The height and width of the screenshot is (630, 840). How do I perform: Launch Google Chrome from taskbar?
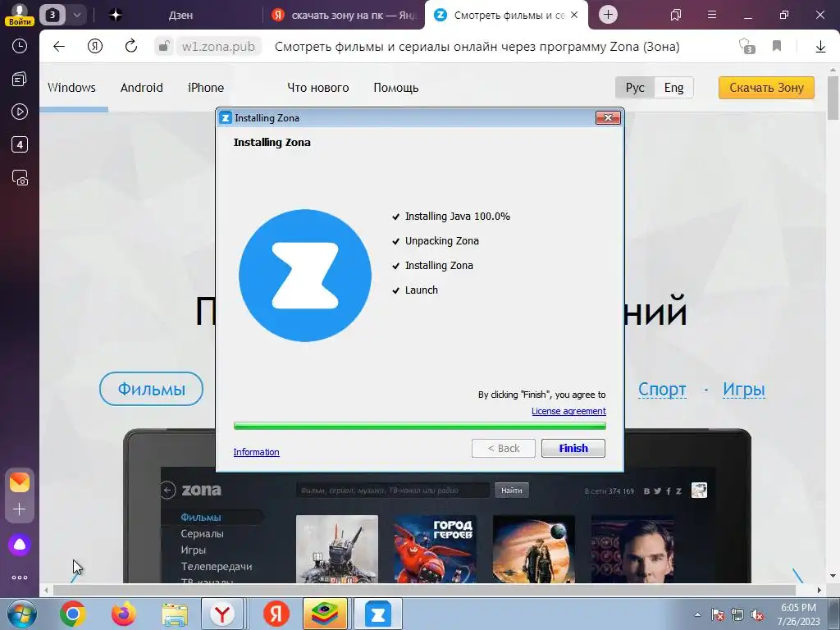[x=73, y=614]
